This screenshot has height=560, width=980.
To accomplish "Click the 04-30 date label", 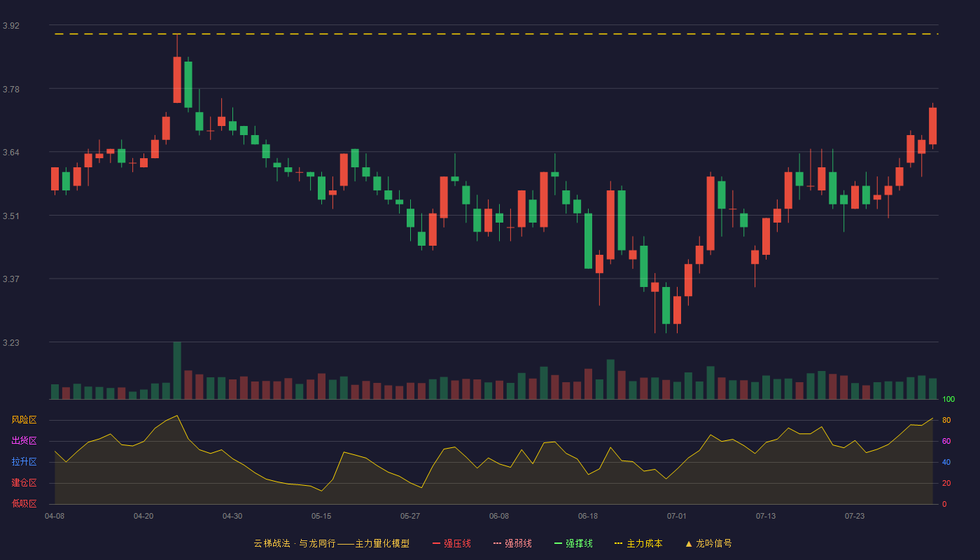I will click(232, 516).
